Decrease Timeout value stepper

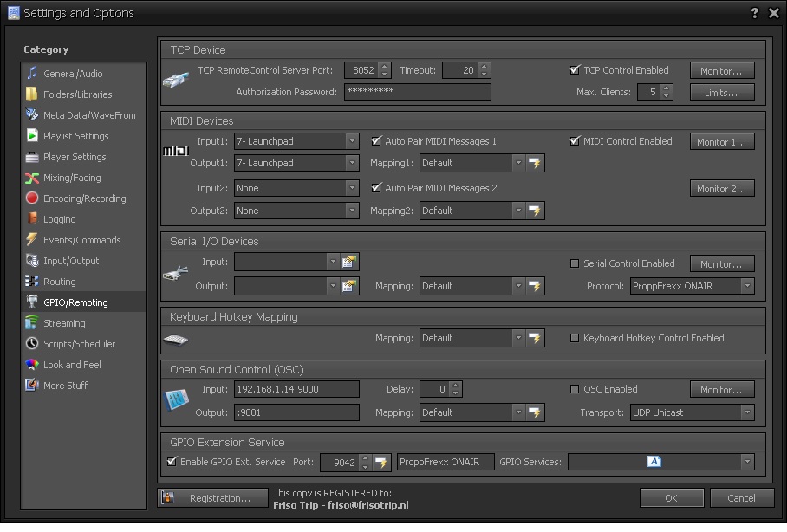(x=484, y=75)
